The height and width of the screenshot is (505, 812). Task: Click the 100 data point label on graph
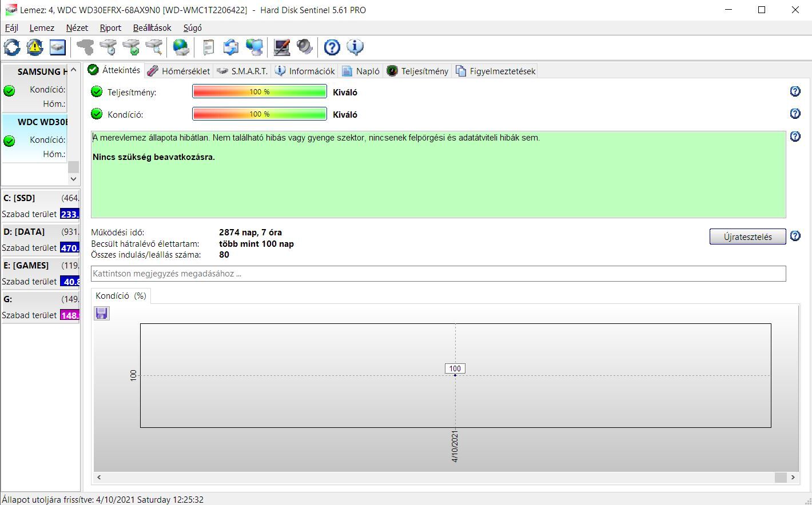(x=455, y=368)
